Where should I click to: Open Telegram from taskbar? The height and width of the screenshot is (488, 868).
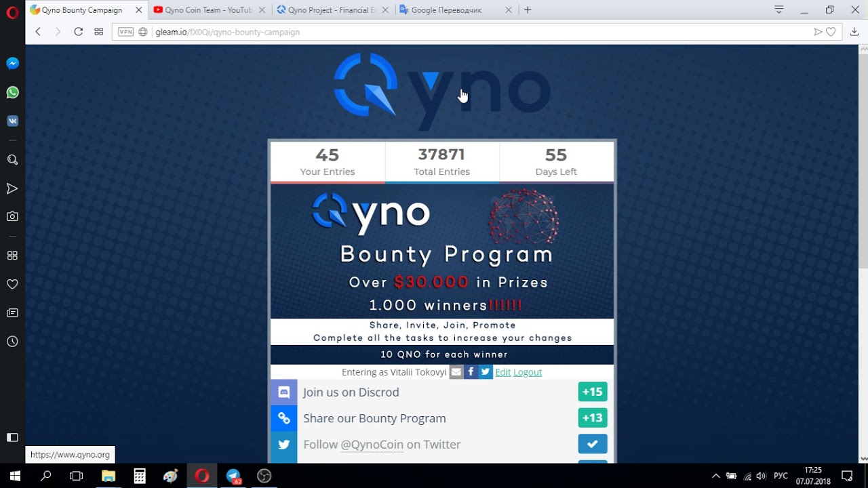233,476
